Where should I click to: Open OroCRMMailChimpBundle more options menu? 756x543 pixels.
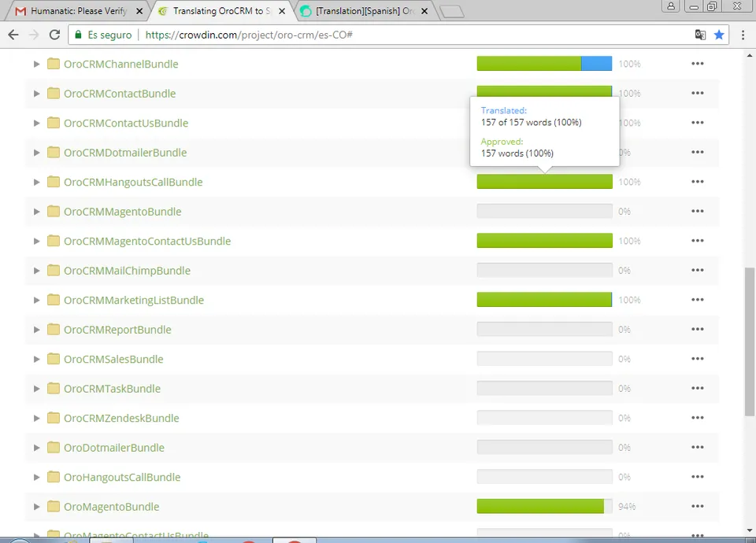(x=697, y=270)
